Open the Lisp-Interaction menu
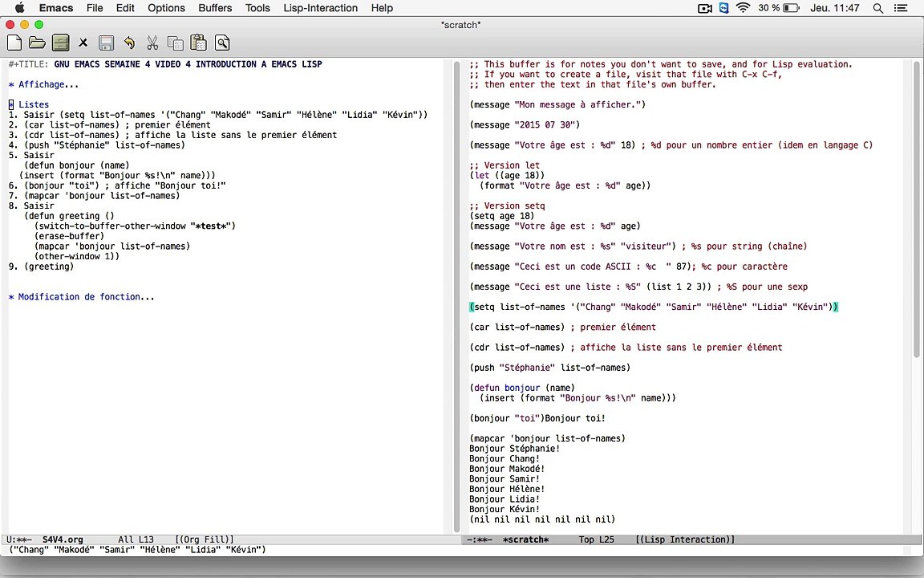Viewport: 924px width, 578px height. click(x=321, y=8)
